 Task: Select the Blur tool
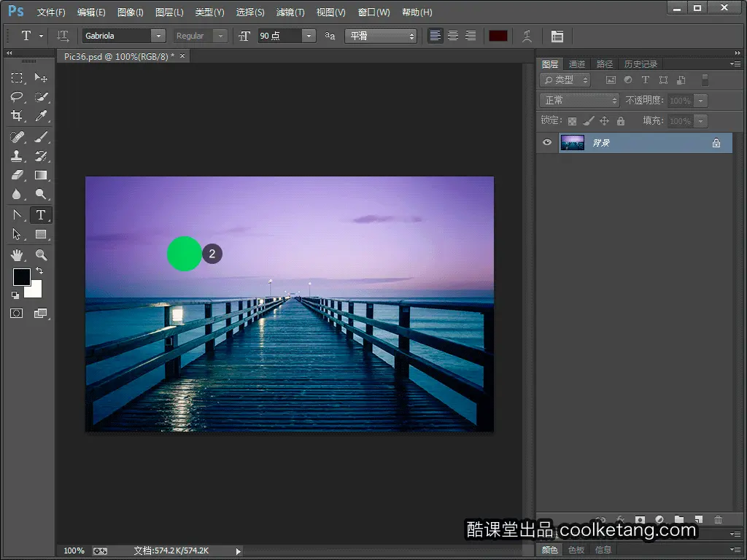coord(18,194)
